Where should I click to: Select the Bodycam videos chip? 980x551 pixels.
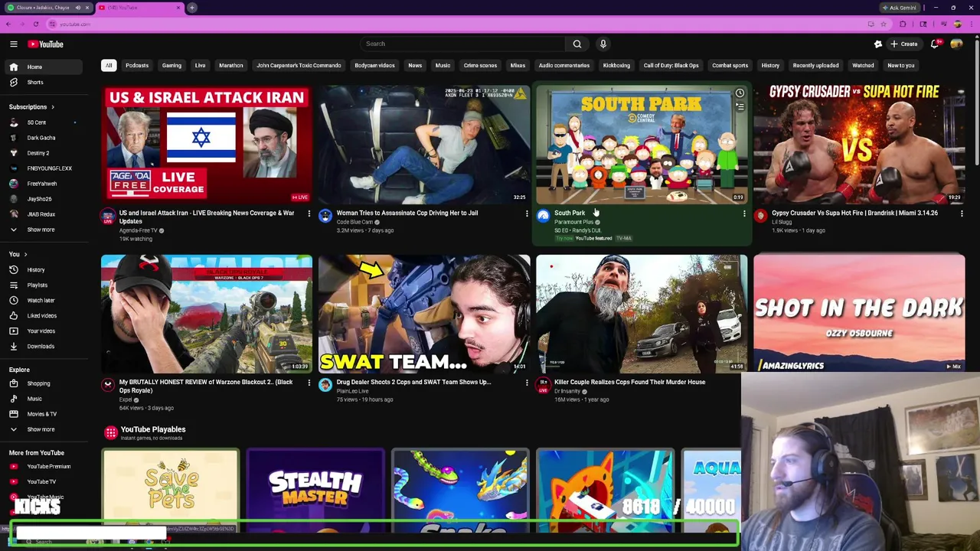pyautogui.click(x=374, y=65)
